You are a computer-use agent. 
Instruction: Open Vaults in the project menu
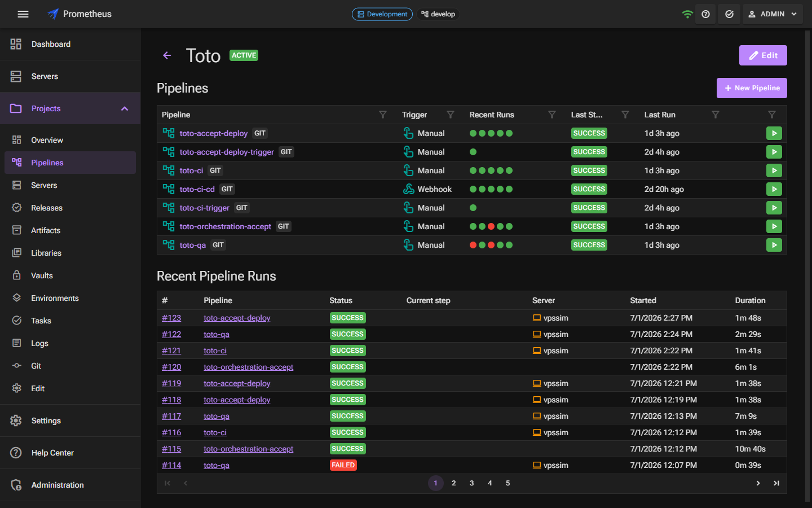coord(70,275)
